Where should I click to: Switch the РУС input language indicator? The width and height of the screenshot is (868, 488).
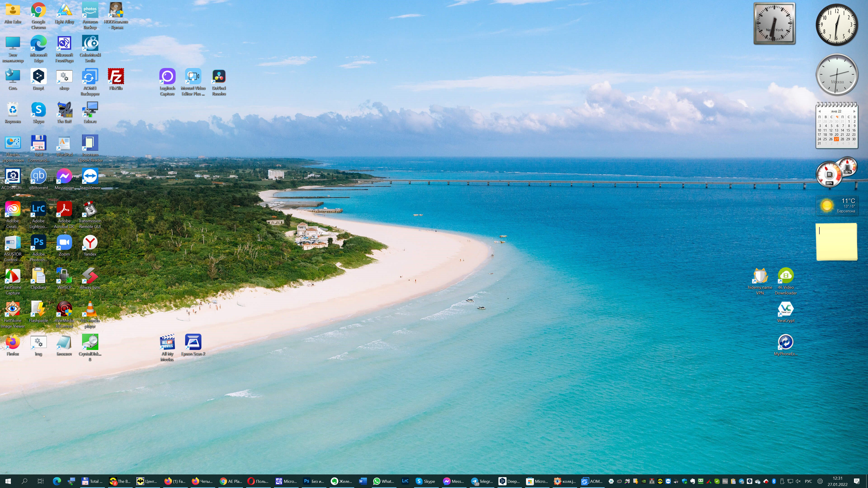pyautogui.click(x=808, y=481)
